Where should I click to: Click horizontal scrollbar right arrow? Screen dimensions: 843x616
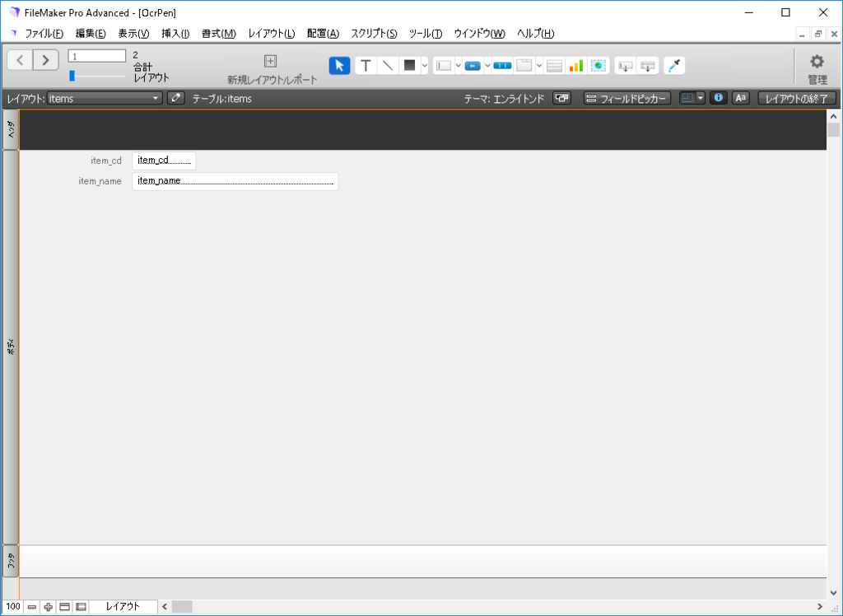820,607
